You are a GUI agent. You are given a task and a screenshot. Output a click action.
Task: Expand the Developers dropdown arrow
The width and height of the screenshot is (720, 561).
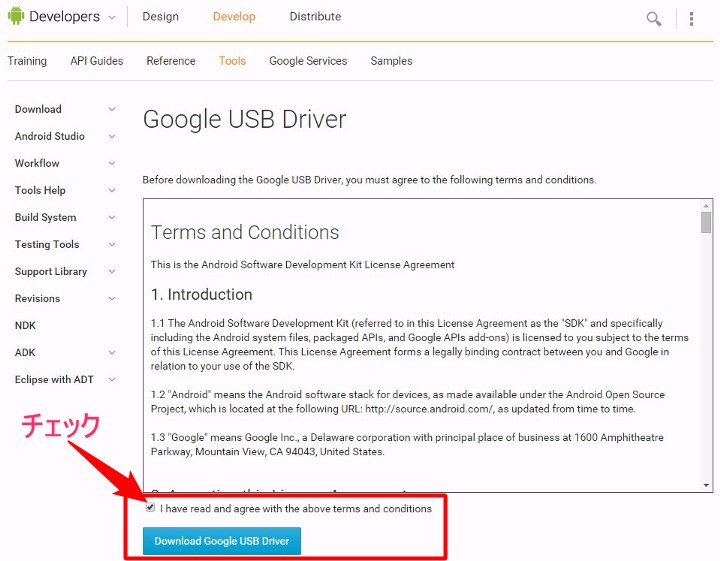112,18
